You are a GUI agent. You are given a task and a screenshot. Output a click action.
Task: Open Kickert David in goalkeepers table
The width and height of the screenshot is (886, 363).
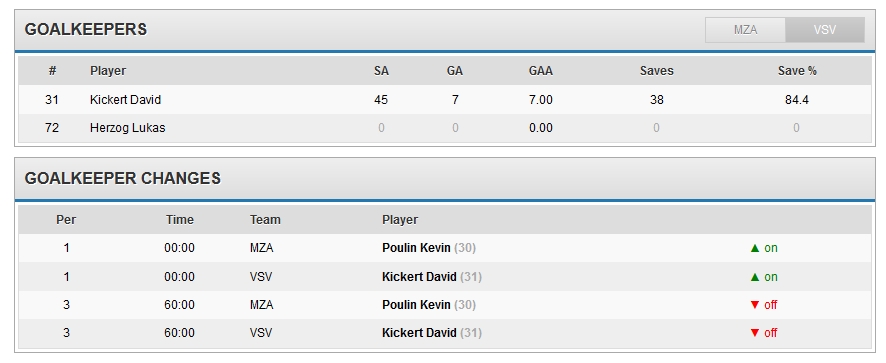tap(125, 100)
